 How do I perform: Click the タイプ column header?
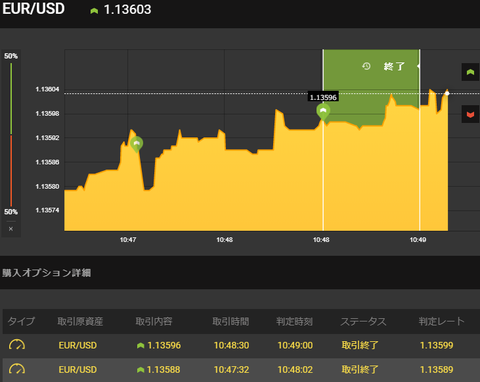click(x=21, y=321)
